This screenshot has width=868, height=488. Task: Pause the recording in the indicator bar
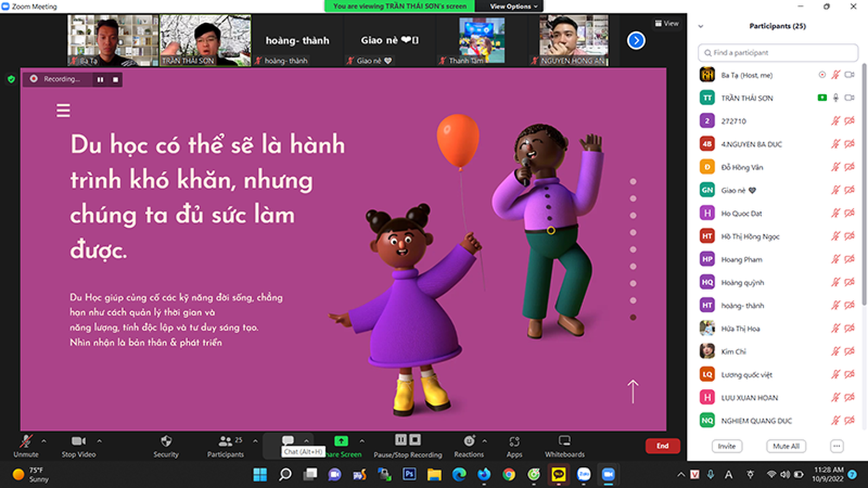(100, 80)
